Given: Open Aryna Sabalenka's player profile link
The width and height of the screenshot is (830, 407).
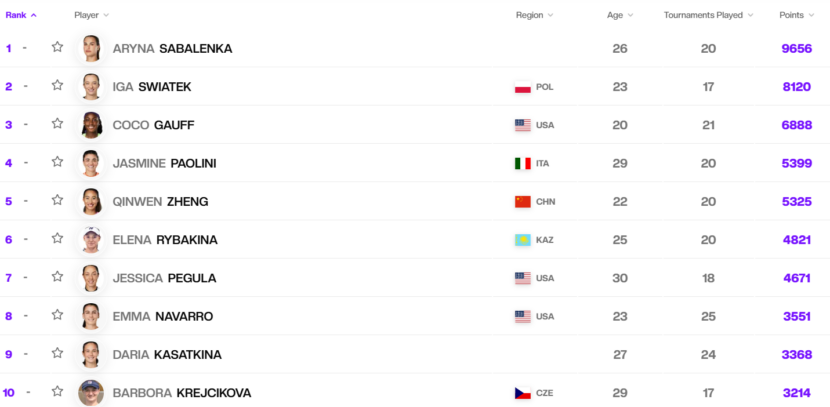Looking at the screenshot, I should click(x=172, y=49).
